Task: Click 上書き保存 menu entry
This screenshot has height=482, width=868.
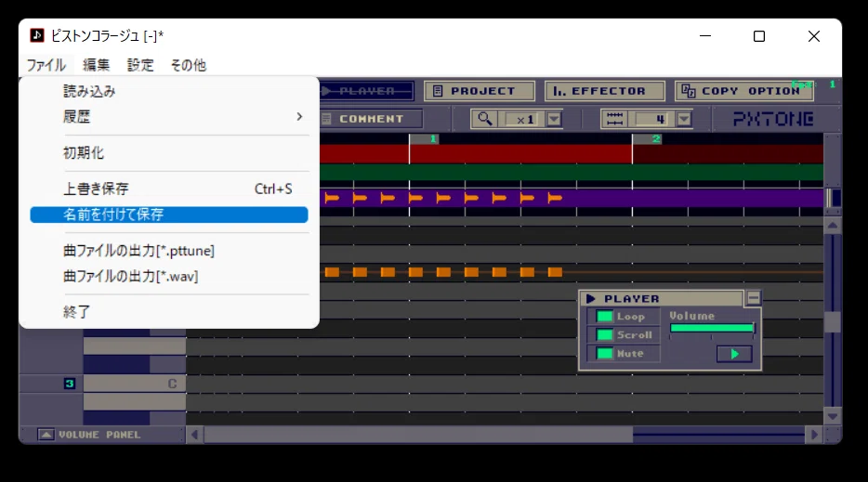Action: pos(169,189)
